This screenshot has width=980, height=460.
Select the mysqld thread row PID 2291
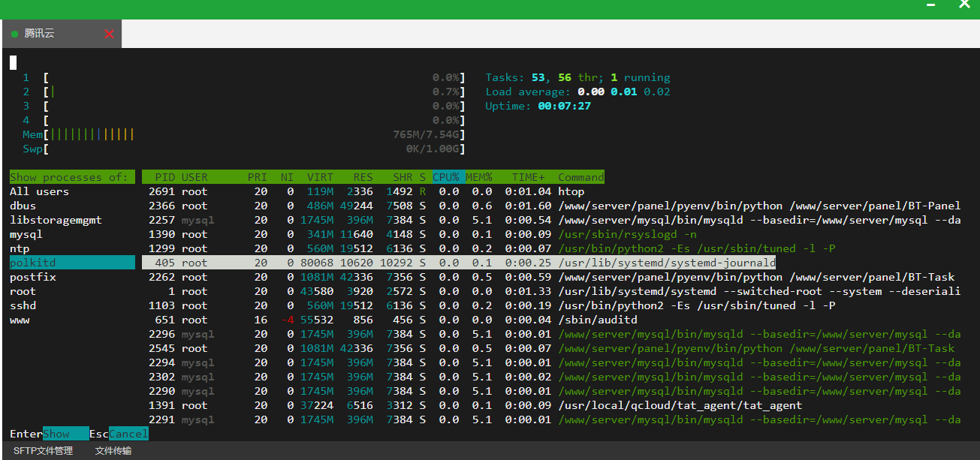pyautogui.click(x=551, y=419)
